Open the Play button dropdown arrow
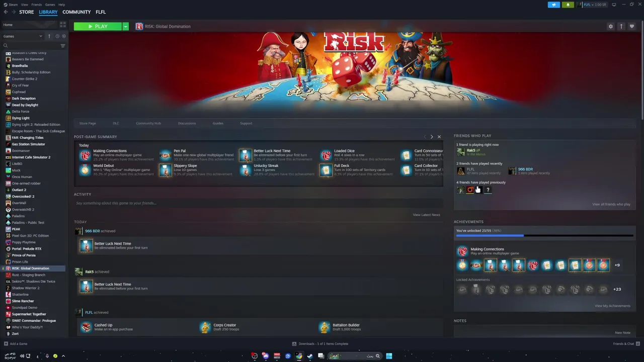Viewport: 644px width, 362px height. (x=125, y=26)
